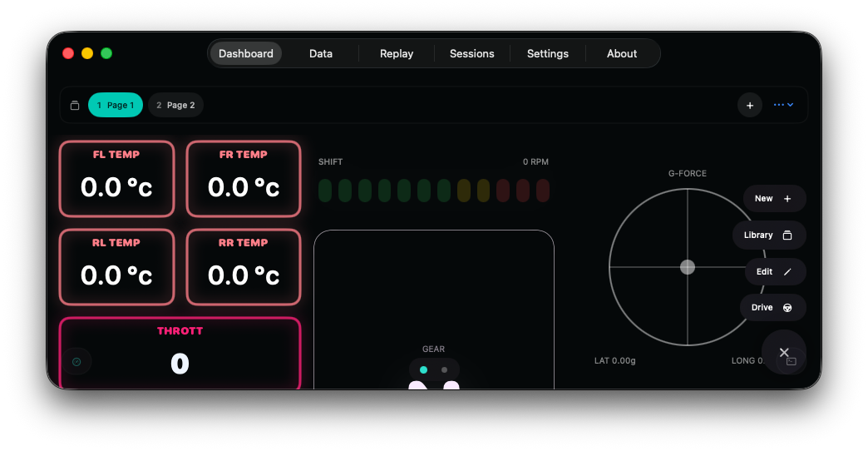Click the first green shift light

tap(325, 190)
